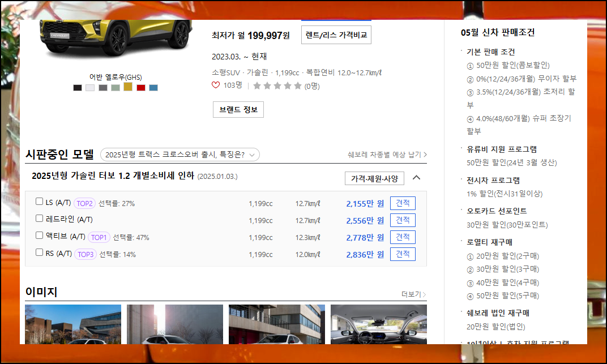The height and width of the screenshot is (364, 607).
Task: Click 최저가 월 199,997원 text
Action: [250, 36]
